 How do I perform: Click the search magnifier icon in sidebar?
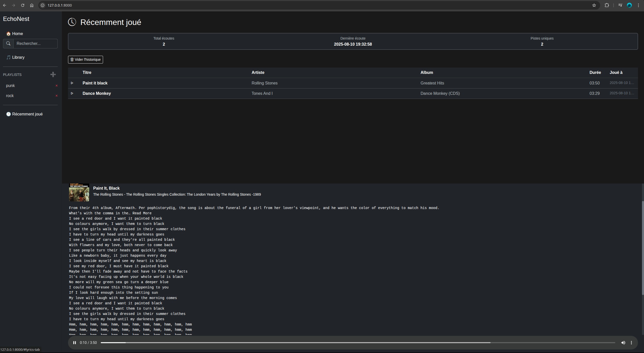pyautogui.click(x=8, y=44)
